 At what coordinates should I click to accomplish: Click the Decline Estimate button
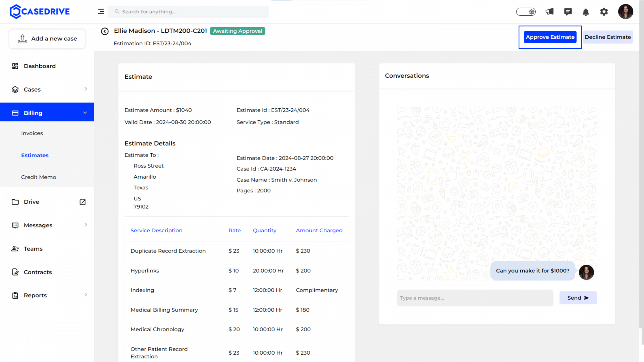[x=608, y=37]
